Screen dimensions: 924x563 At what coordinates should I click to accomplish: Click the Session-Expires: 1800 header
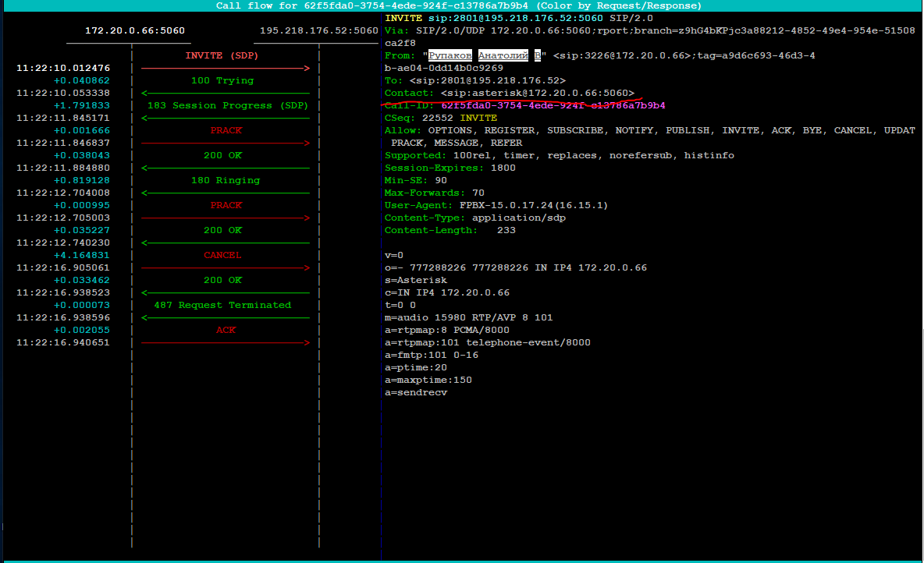[x=450, y=168]
